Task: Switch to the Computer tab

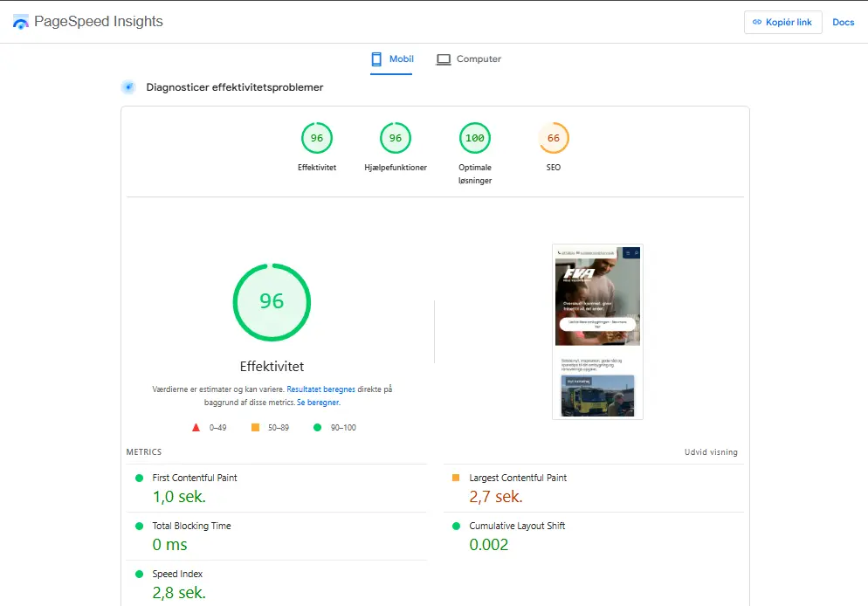Action: point(468,59)
